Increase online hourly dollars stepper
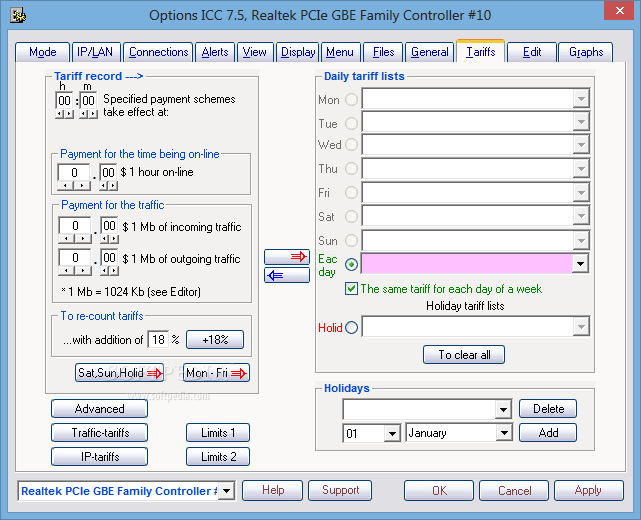The width and height of the screenshot is (641, 520). tap(82, 186)
